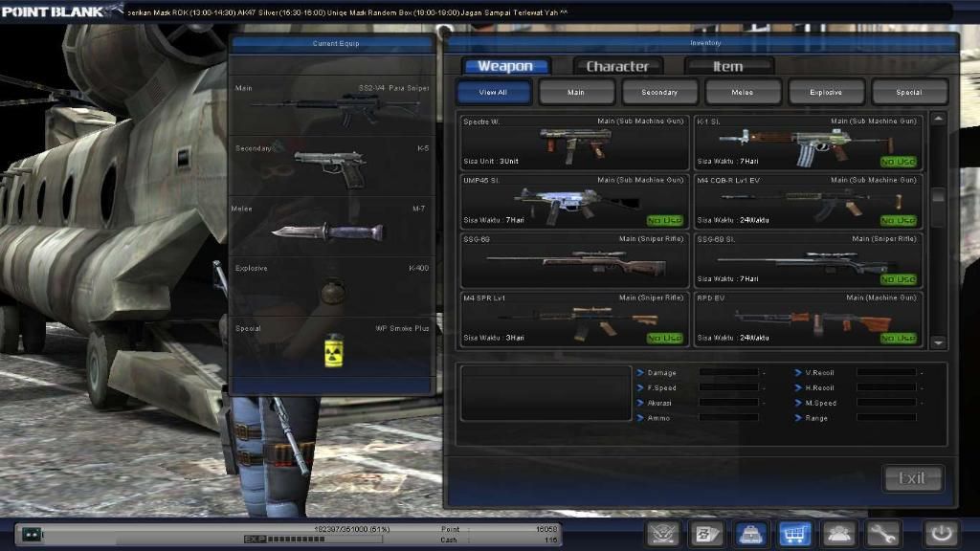Open the inventory bag icon in bottom bar
Viewport: 980px width, 551px height.
click(x=750, y=534)
